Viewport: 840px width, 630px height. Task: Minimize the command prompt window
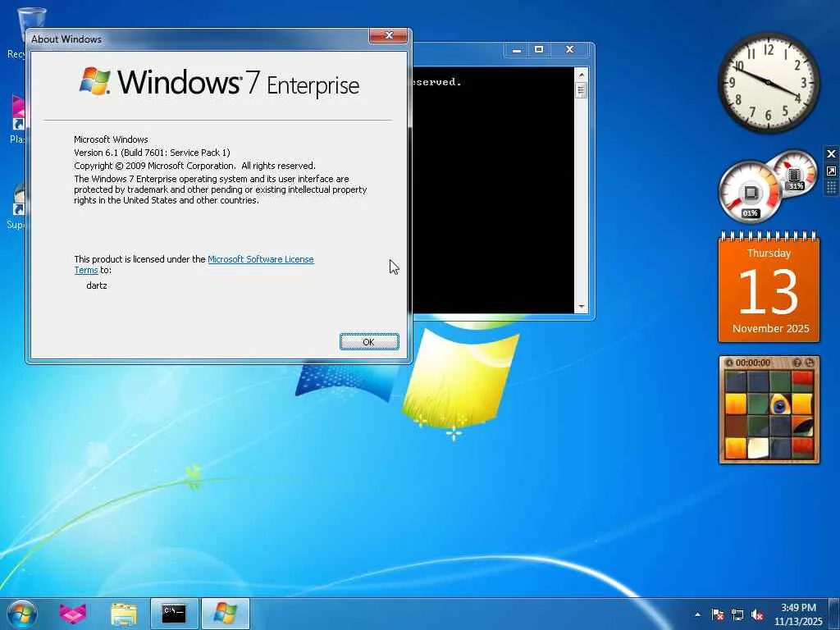[x=517, y=50]
